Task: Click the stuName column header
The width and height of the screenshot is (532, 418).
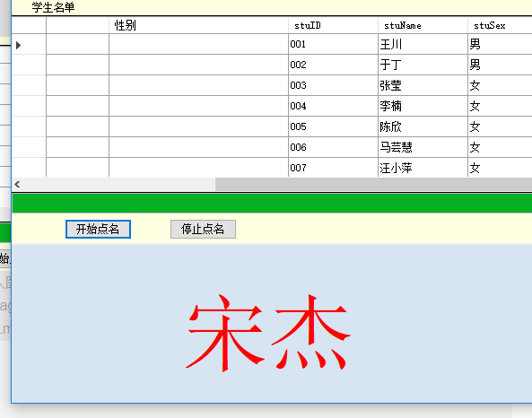Action: click(423, 25)
